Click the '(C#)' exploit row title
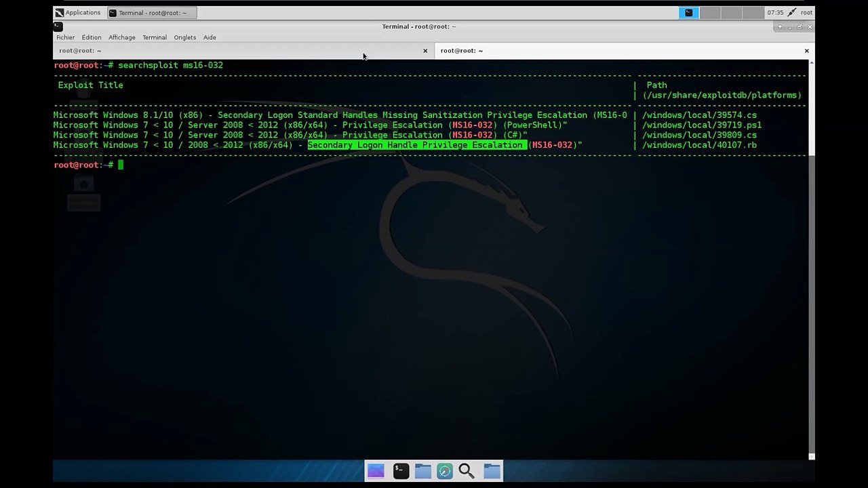Viewport: 868px width, 488px height. pos(290,135)
